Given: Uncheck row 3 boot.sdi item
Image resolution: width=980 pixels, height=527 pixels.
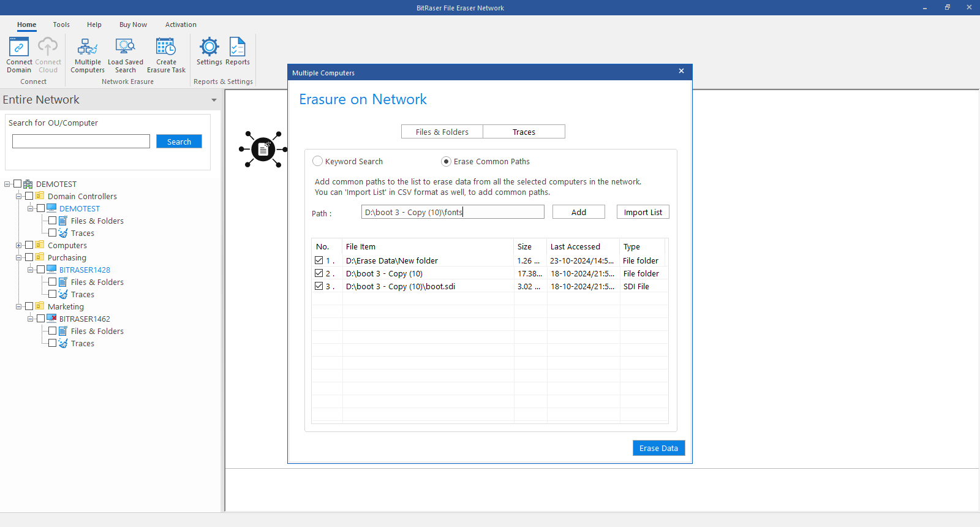Looking at the screenshot, I should tap(318, 286).
